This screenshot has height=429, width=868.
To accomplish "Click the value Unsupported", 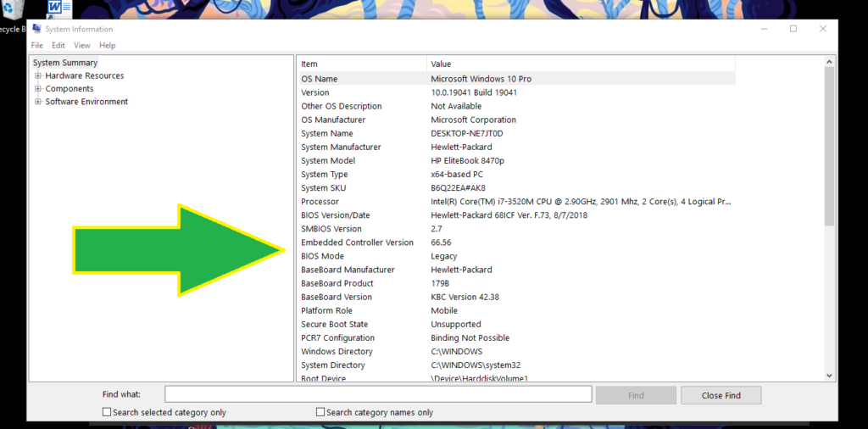I will (x=455, y=325).
